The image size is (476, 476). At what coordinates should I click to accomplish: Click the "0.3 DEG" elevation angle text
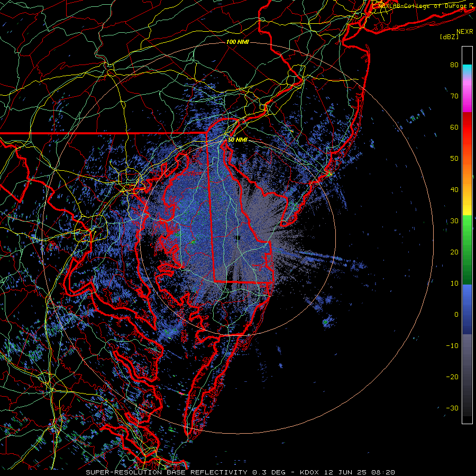[x=269, y=472]
